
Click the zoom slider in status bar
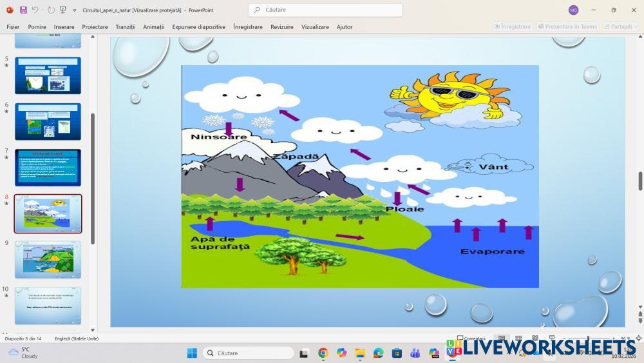click(586, 338)
